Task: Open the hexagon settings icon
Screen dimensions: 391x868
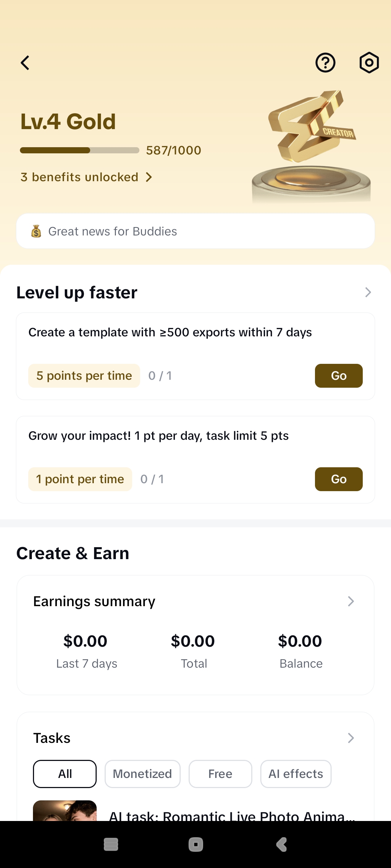Action: 369,63
